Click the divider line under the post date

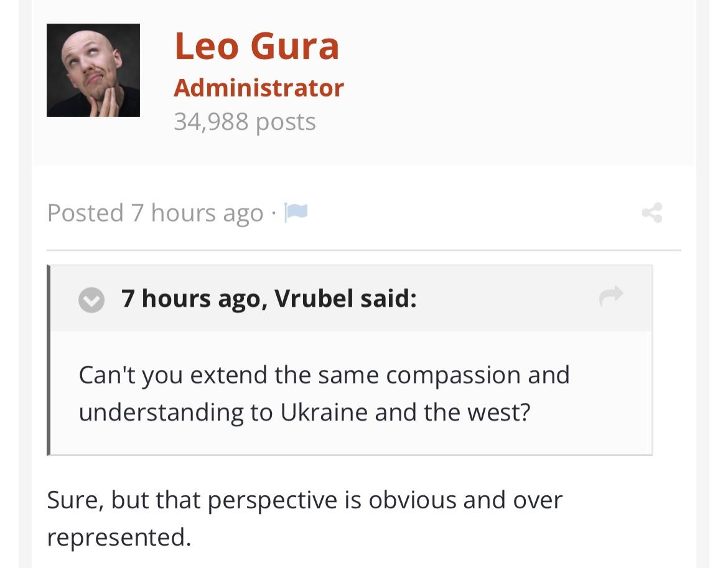(x=363, y=250)
